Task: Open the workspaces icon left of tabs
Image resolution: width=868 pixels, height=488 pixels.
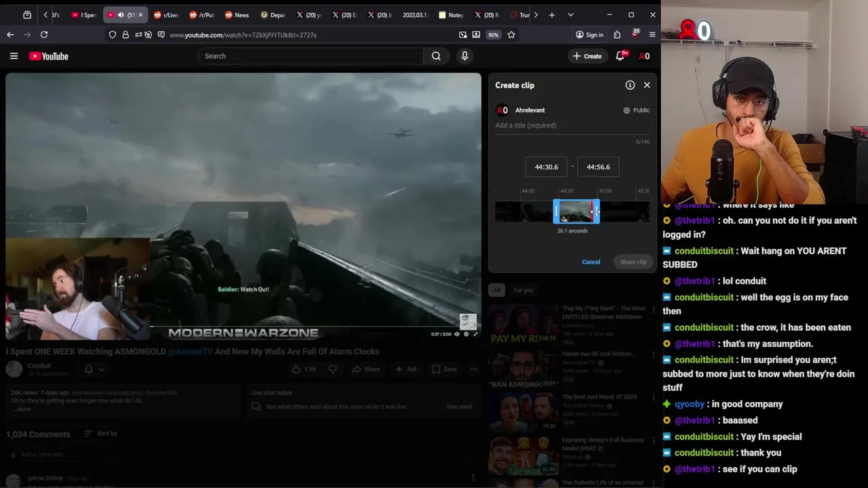Action: coord(27,15)
